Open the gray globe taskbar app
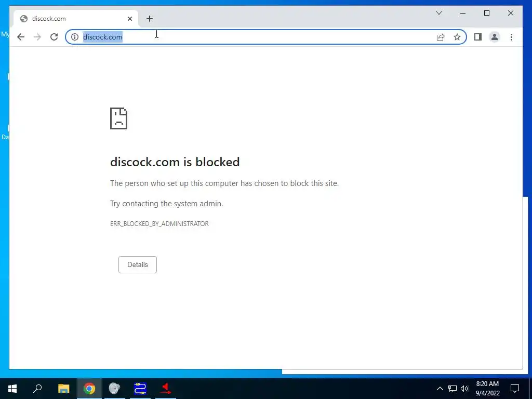 [114, 389]
